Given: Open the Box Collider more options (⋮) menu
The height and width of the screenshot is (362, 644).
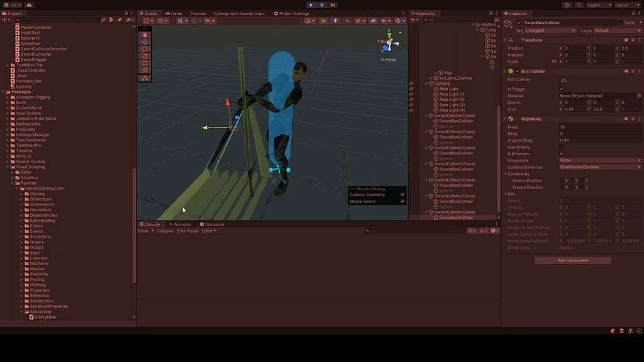Looking at the screenshot, I should (639, 71).
